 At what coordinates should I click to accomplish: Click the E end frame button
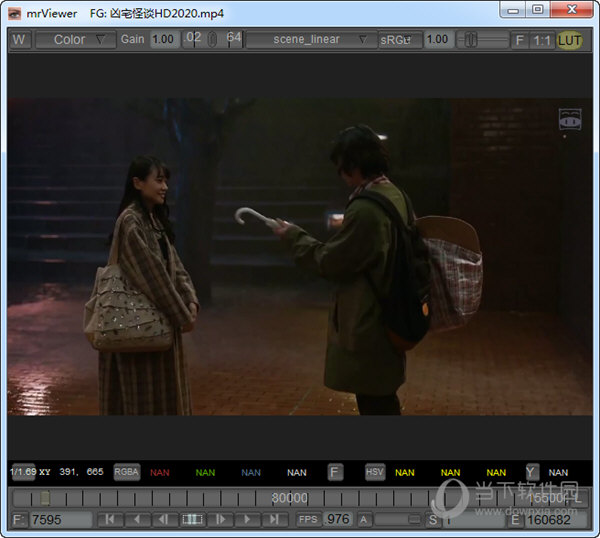[x=515, y=520]
